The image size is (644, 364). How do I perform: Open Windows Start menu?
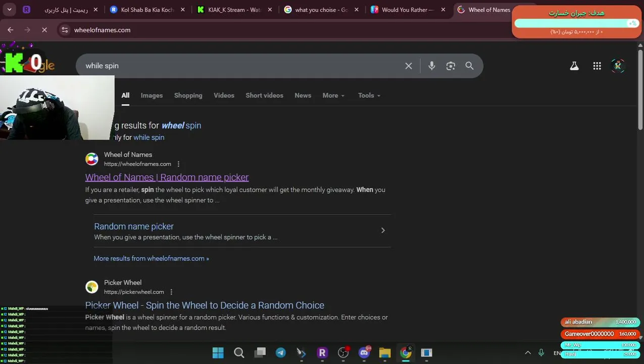click(218, 353)
